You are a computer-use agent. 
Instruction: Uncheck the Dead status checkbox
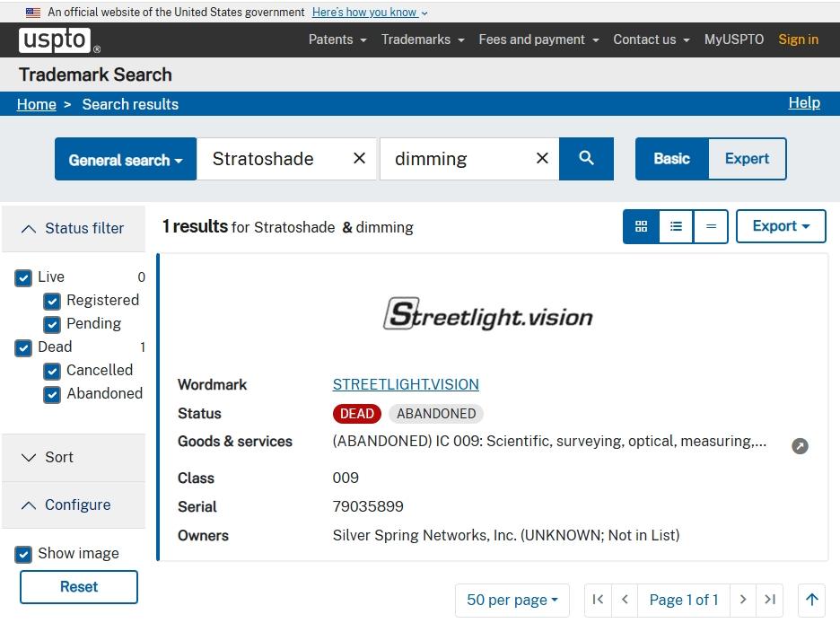pos(23,347)
